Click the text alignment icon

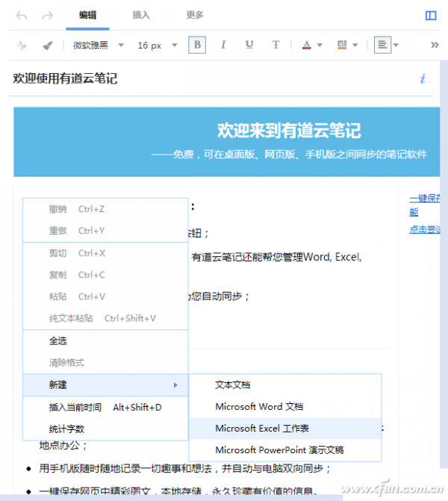(382, 45)
